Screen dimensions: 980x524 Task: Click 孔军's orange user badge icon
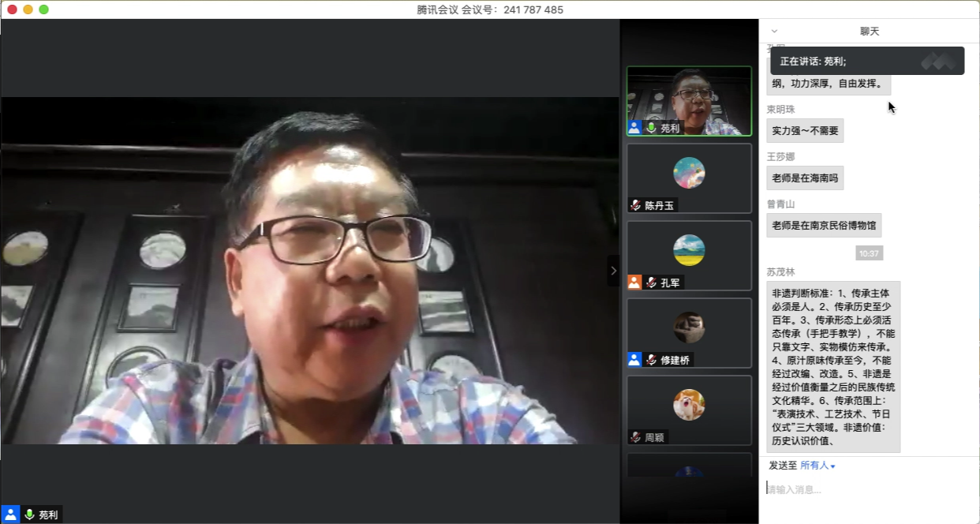coord(634,283)
